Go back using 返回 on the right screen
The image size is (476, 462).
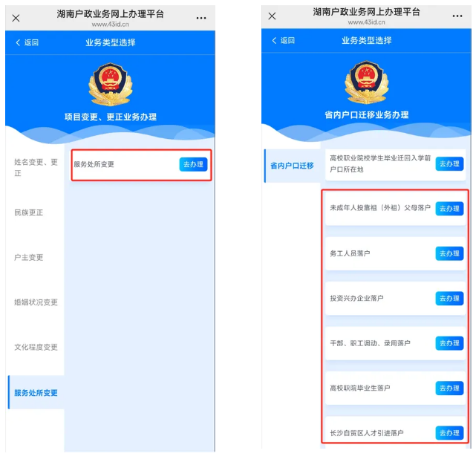click(x=283, y=40)
